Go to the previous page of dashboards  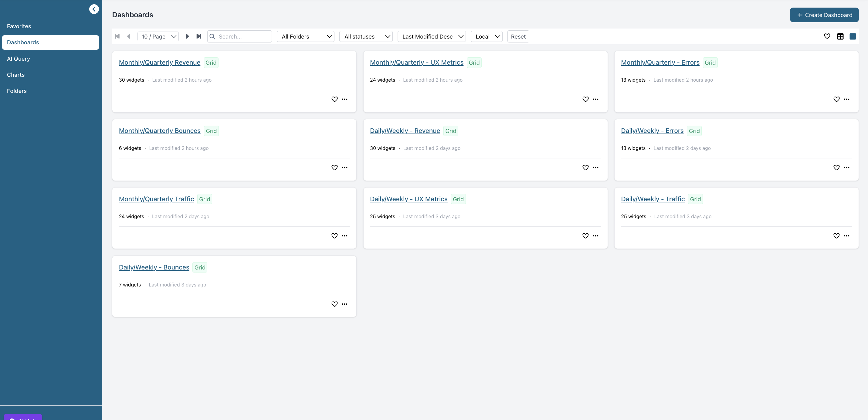tap(129, 36)
